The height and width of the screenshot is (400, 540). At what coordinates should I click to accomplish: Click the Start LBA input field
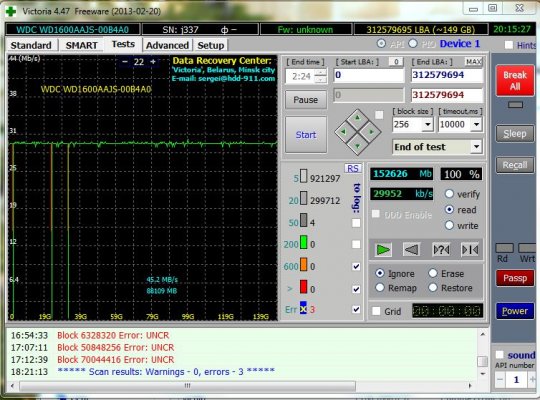click(x=368, y=75)
